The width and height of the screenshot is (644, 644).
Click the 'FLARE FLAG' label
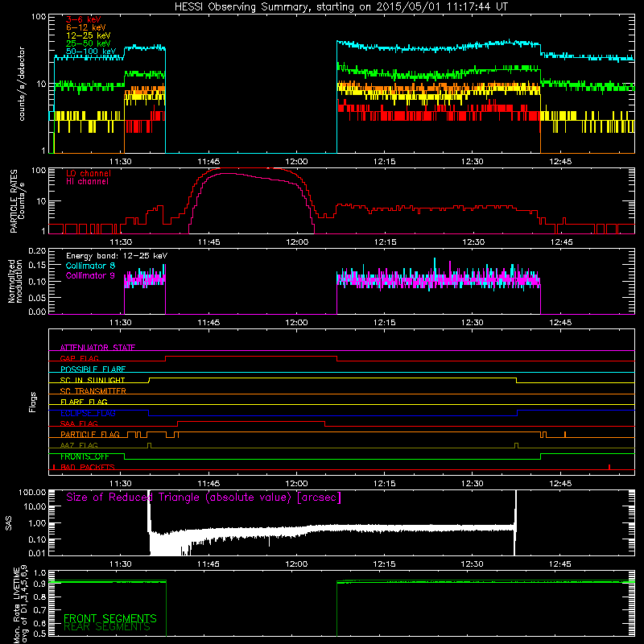[x=84, y=402]
